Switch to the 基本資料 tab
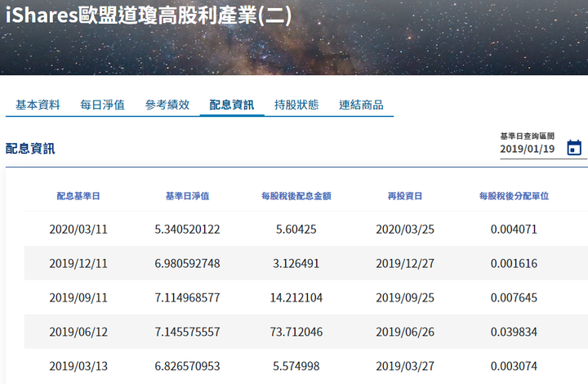 click(38, 105)
